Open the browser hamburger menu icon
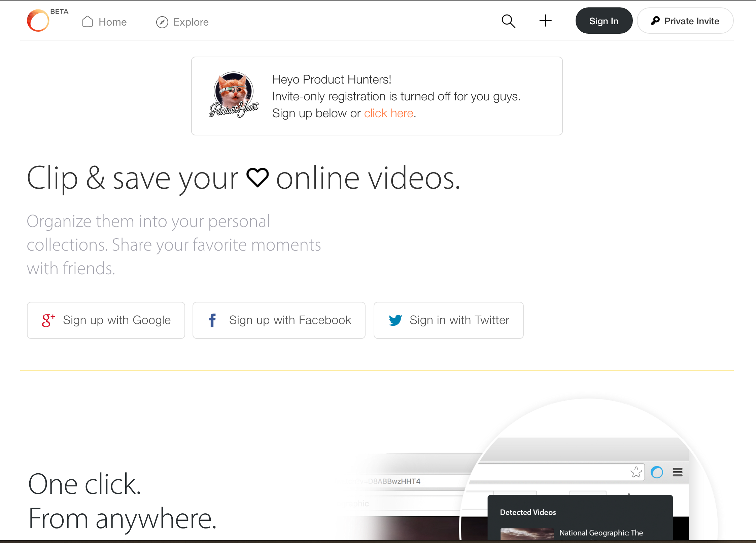Screen dimensions: 756x543 [678, 472]
